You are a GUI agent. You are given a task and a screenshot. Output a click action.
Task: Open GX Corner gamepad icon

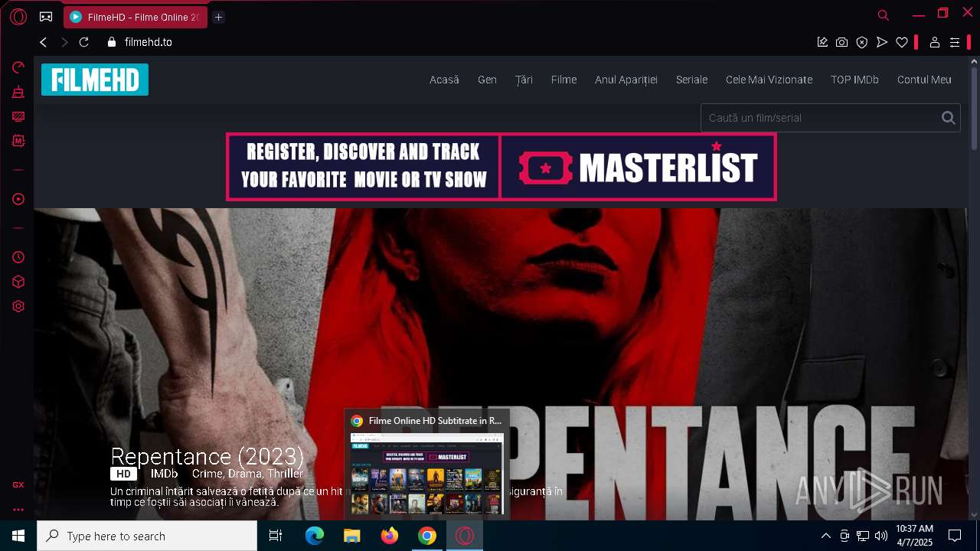click(46, 16)
